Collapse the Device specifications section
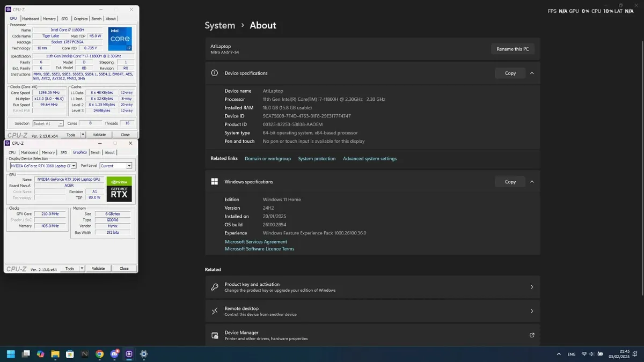Image resolution: width=644 pixels, height=362 pixels. pyautogui.click(x=532, y=73)
